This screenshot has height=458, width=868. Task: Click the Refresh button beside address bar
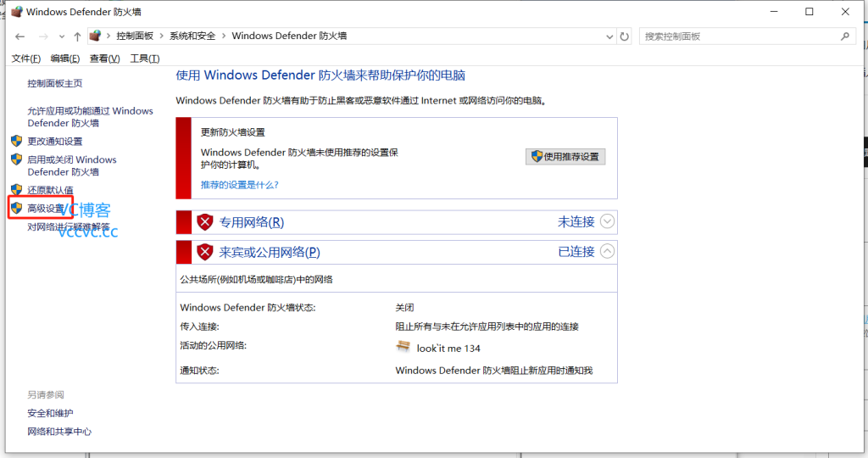click(625, 36)
